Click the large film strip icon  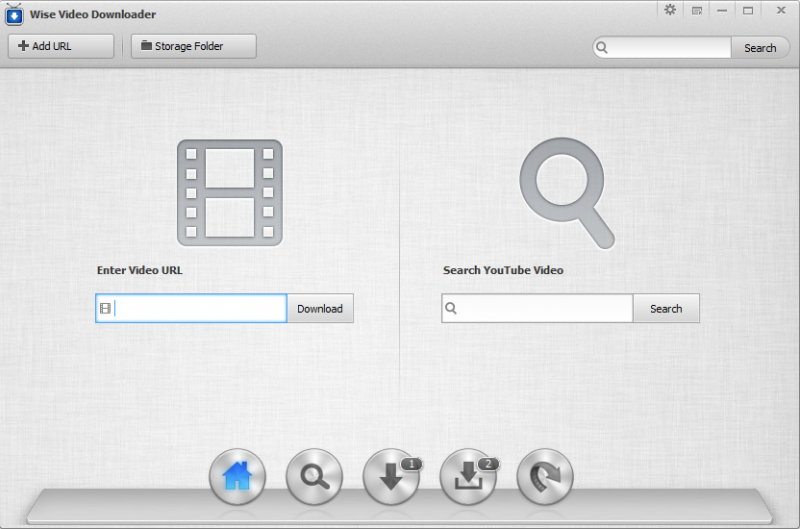click(230, 193)
